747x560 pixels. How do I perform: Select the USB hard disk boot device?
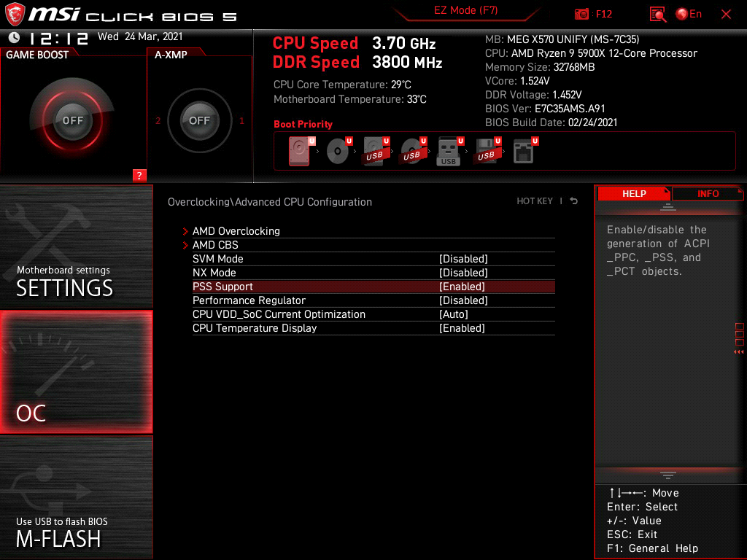376,151
